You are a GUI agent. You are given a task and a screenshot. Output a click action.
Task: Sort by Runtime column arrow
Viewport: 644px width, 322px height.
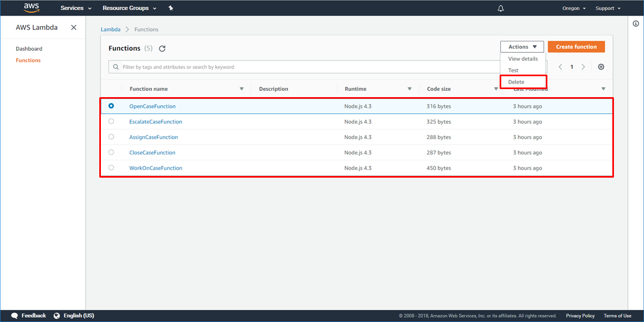[x=409, y=89]
